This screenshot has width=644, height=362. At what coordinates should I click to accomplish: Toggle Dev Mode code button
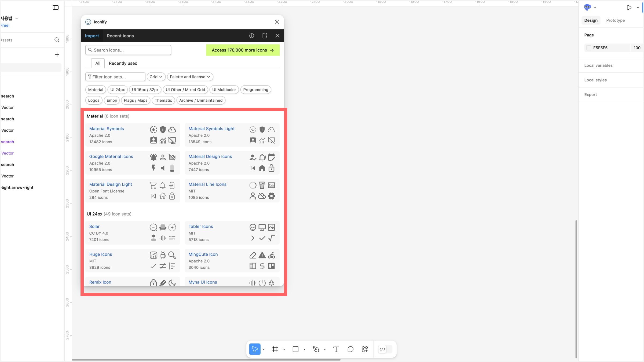382,349
